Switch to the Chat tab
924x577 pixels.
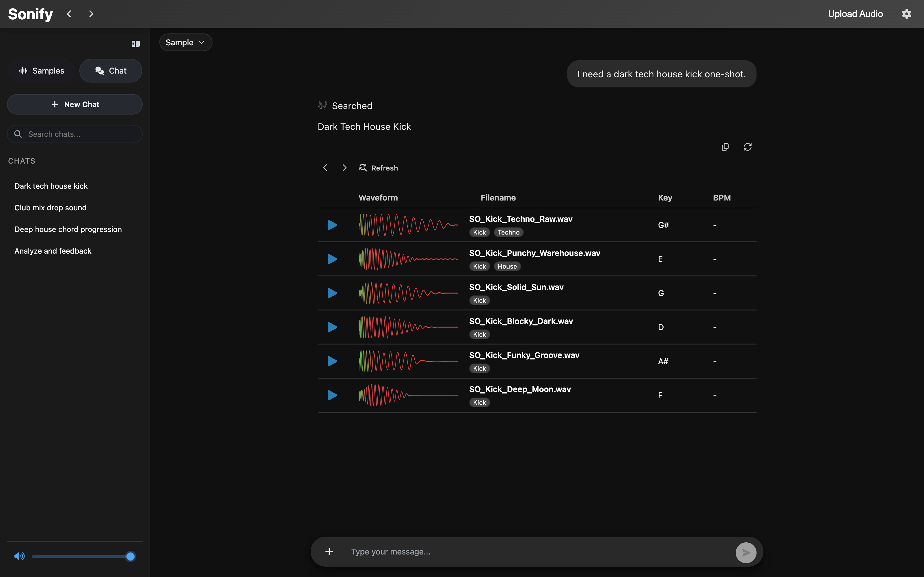[111, 71]
